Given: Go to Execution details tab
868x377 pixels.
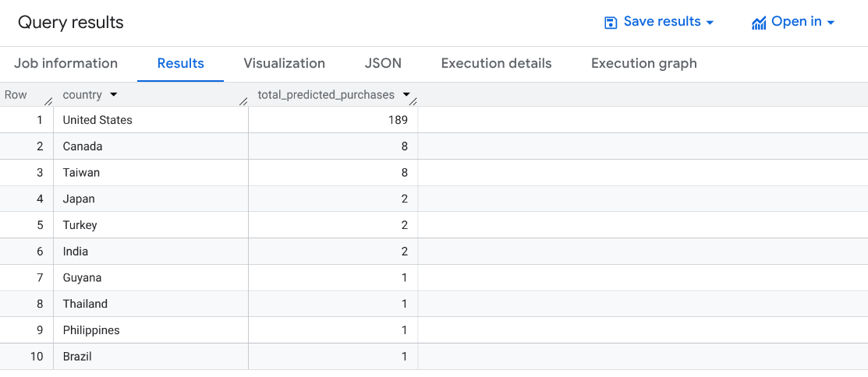Looking at the screenshot, I should [x=496, y=64].
